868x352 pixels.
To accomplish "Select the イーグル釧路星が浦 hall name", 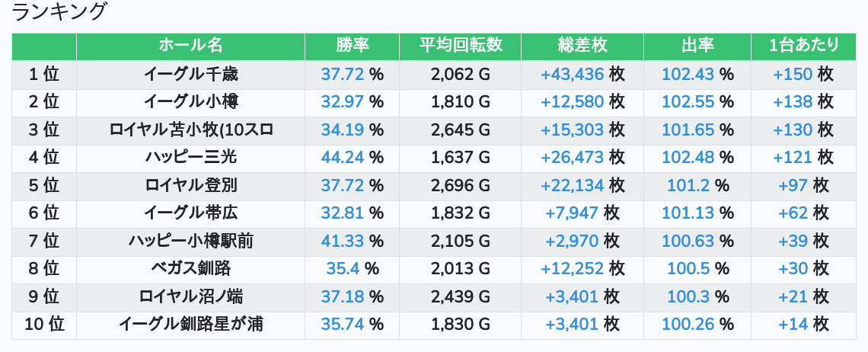I will point(190,324).
